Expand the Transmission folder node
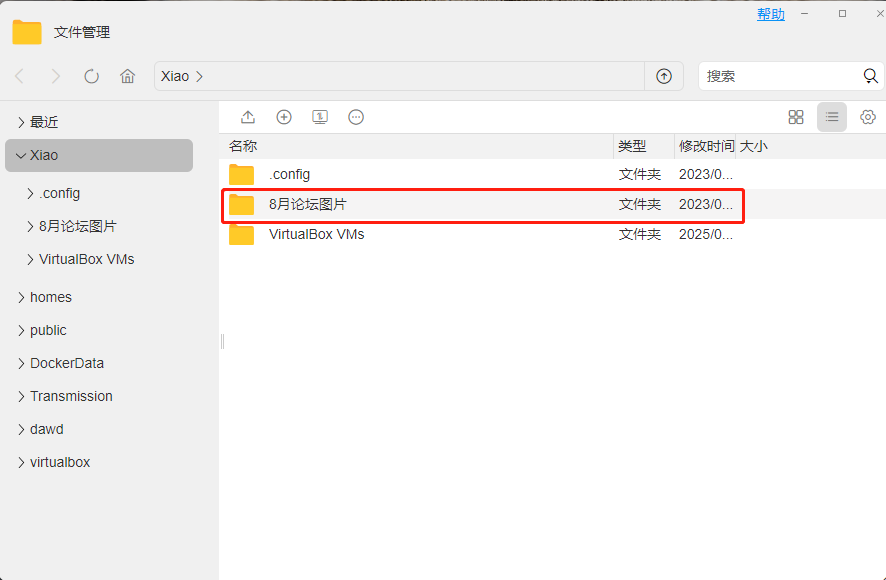 pyautogui.click(x=21, y=396)
